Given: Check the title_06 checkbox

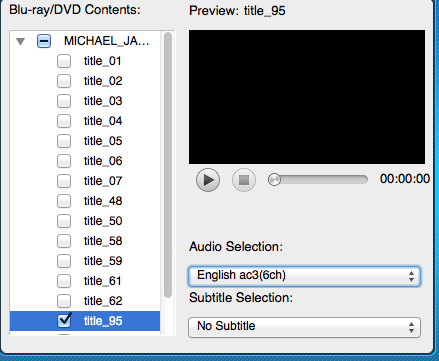Looking at the screenshot, I should click(64, 161).
